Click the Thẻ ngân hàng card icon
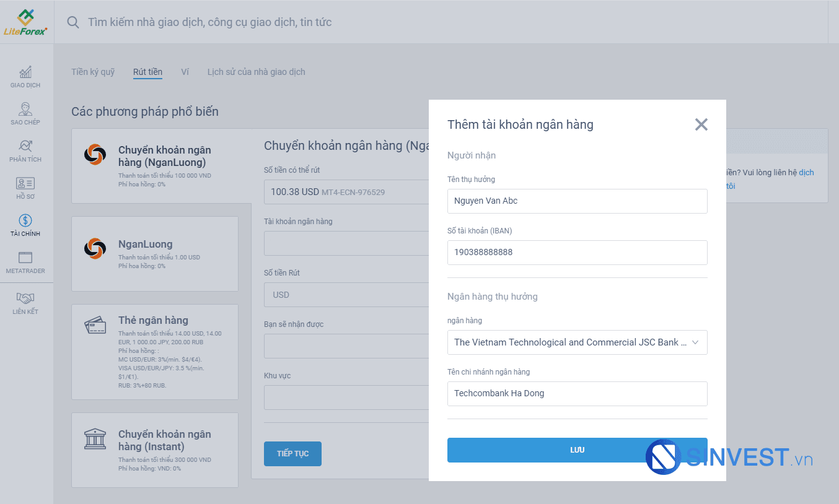 (95, 324)
